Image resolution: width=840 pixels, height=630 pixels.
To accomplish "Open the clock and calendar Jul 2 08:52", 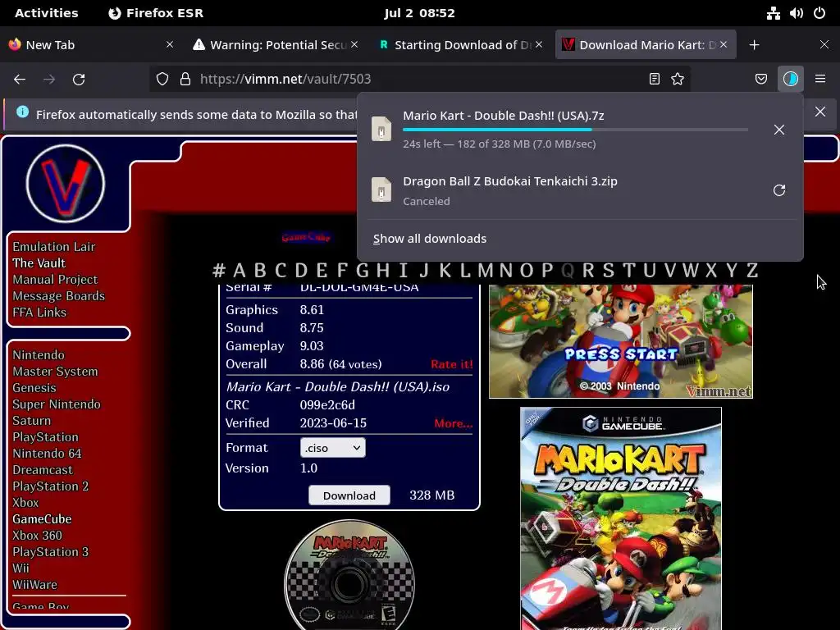I will (419, 13).
